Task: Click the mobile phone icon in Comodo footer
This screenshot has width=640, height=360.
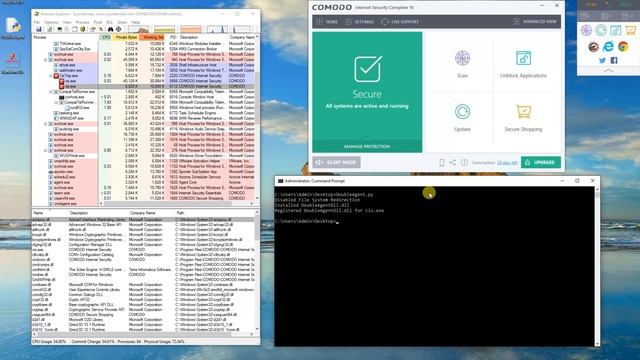Action: click(x=442, y=162)
